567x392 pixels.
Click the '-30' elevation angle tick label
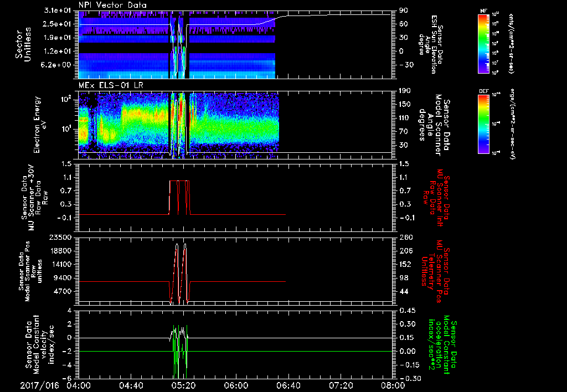pyautogui.click(x=406, y=65)
